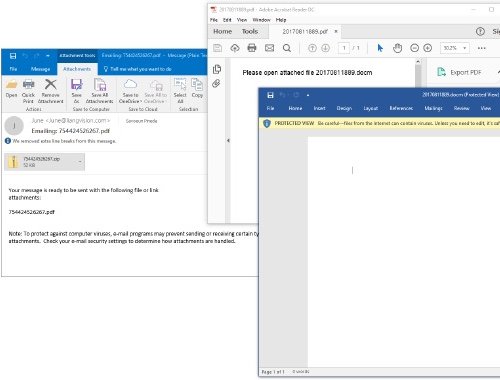
Task: Open zoom percentage dropdown in Acrobat
Action: tap(465, 48)
